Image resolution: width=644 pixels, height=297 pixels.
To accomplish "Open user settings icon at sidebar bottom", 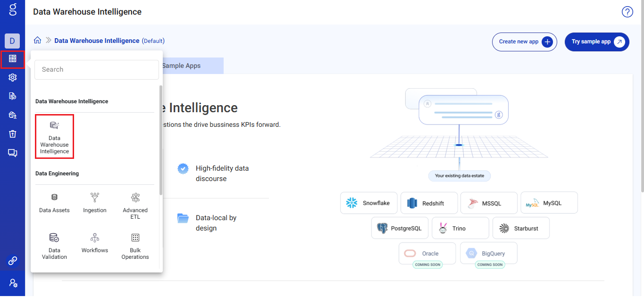I will (x=13, y=283).
